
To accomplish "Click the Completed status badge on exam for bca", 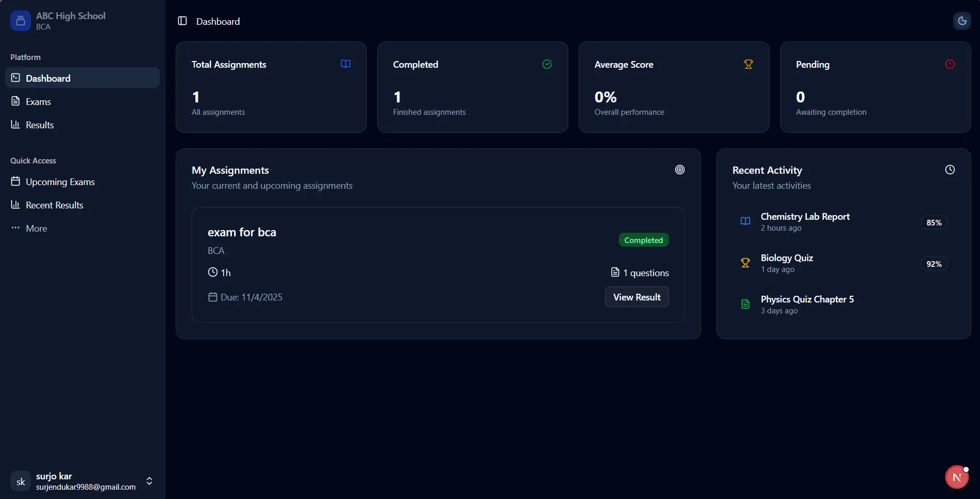I will 643,239.
